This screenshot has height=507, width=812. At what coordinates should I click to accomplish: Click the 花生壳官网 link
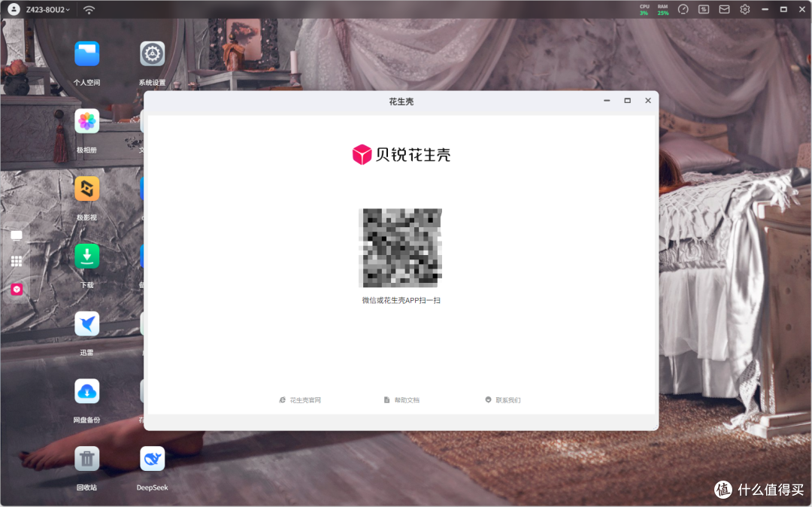click(x=300, y=400)
